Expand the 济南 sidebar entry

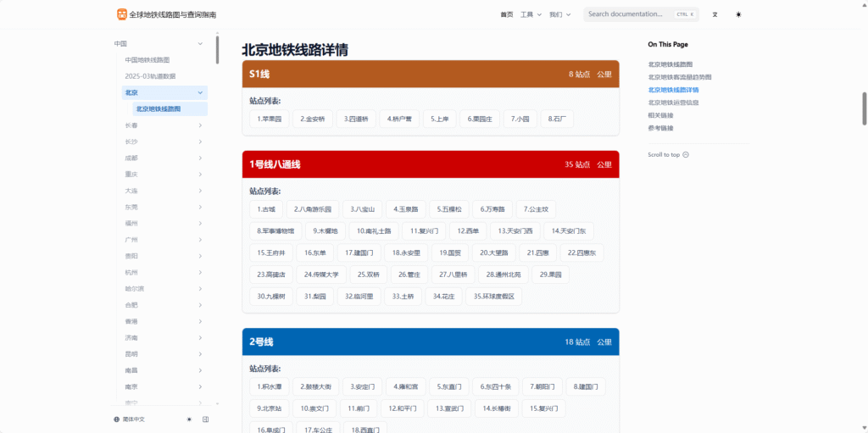200,338
